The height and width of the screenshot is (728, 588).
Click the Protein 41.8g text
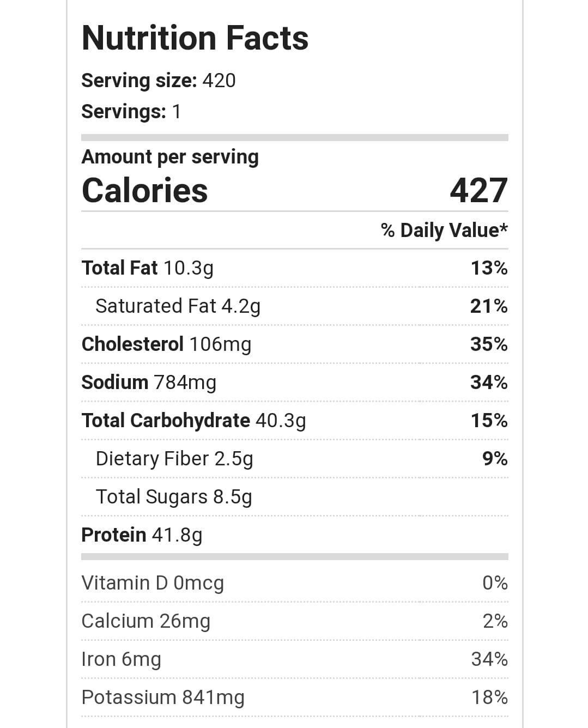pos(142,535)
